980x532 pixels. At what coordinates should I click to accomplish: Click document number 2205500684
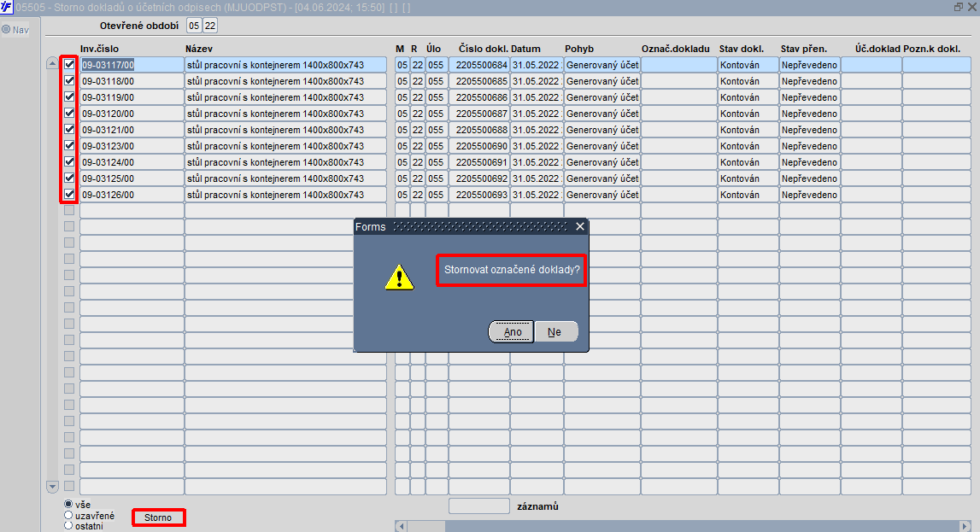tap(479, 65)
